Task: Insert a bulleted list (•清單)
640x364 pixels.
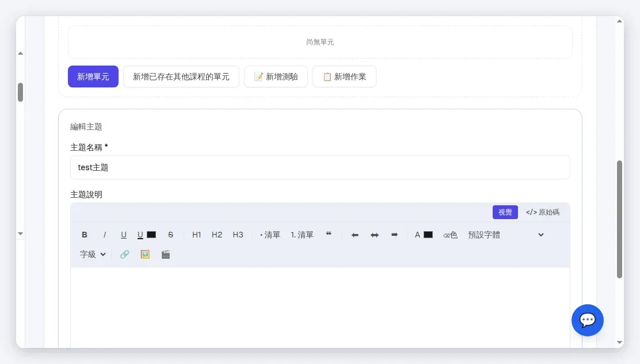Action: pyautogui.click(x=270, y=235)
